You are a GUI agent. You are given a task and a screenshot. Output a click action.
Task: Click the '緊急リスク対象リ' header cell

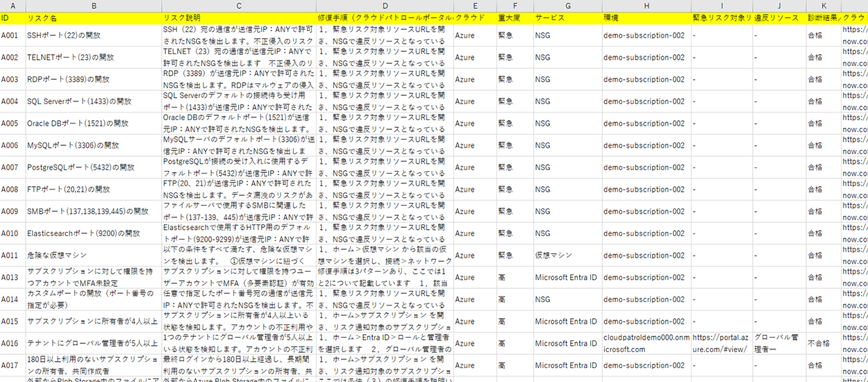tap(721, 17)
